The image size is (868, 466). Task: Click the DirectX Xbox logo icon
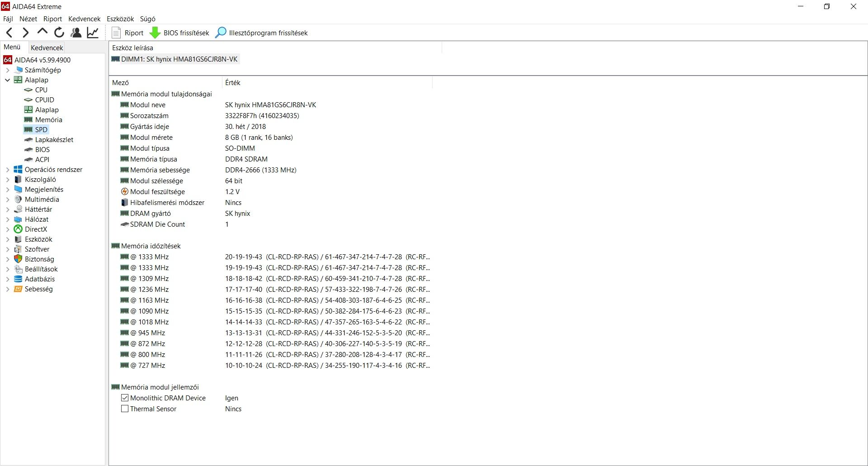pos(18,229)
